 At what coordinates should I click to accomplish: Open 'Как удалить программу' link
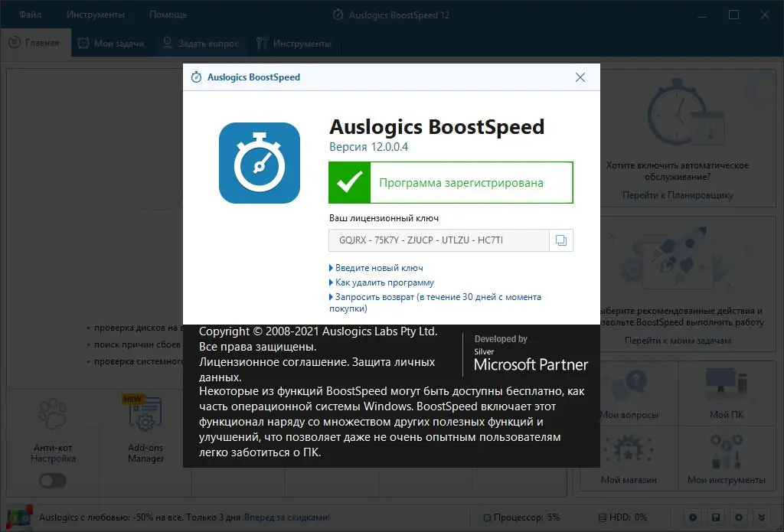point(384,282)
